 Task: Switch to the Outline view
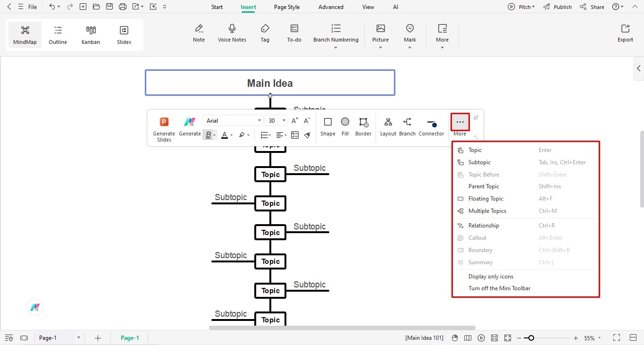[58, 35]
